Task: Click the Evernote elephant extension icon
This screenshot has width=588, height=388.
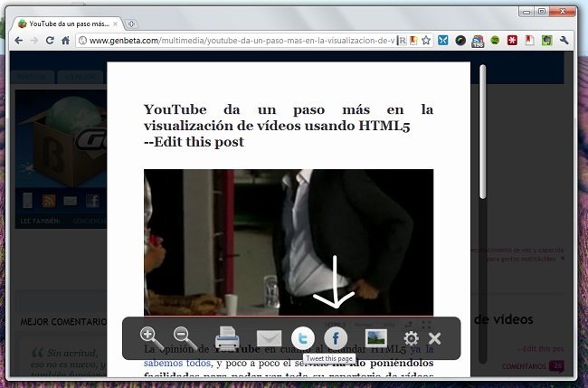Action: [546, 41]
